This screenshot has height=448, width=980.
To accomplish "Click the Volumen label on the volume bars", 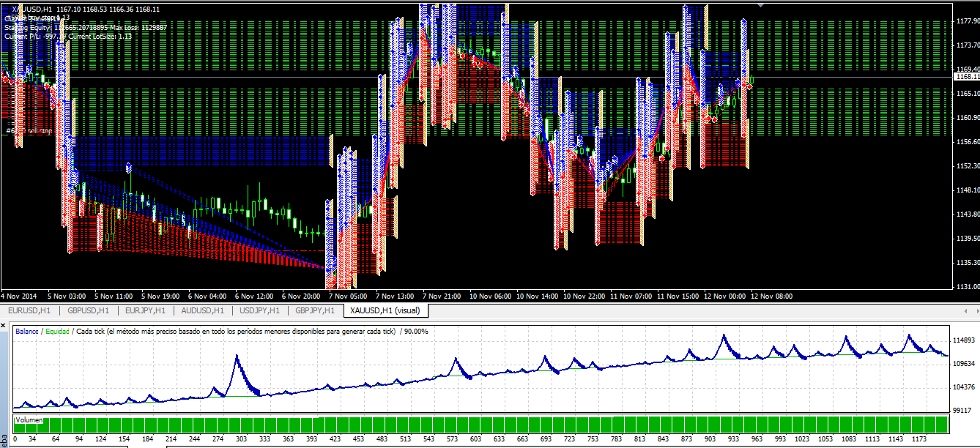I will pos(29,421).
